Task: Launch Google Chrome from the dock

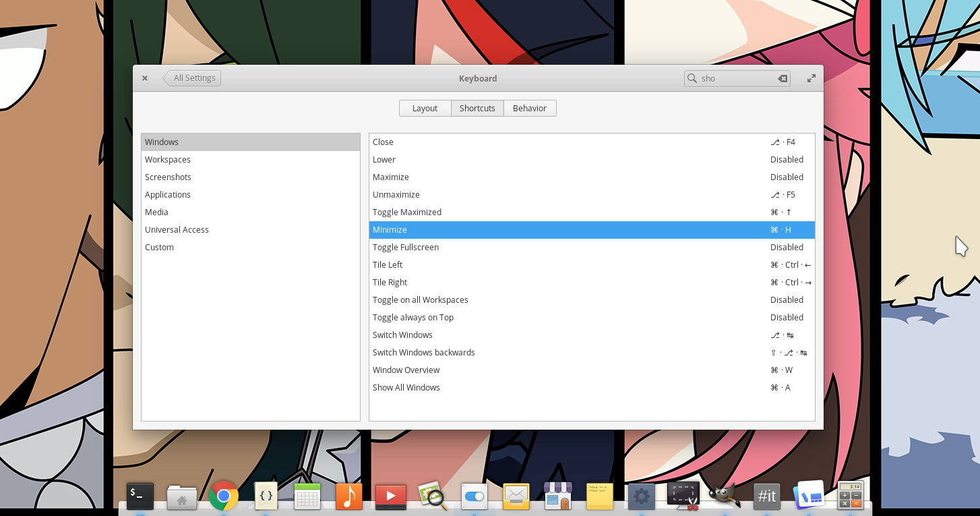Action: tap(224, 496)
